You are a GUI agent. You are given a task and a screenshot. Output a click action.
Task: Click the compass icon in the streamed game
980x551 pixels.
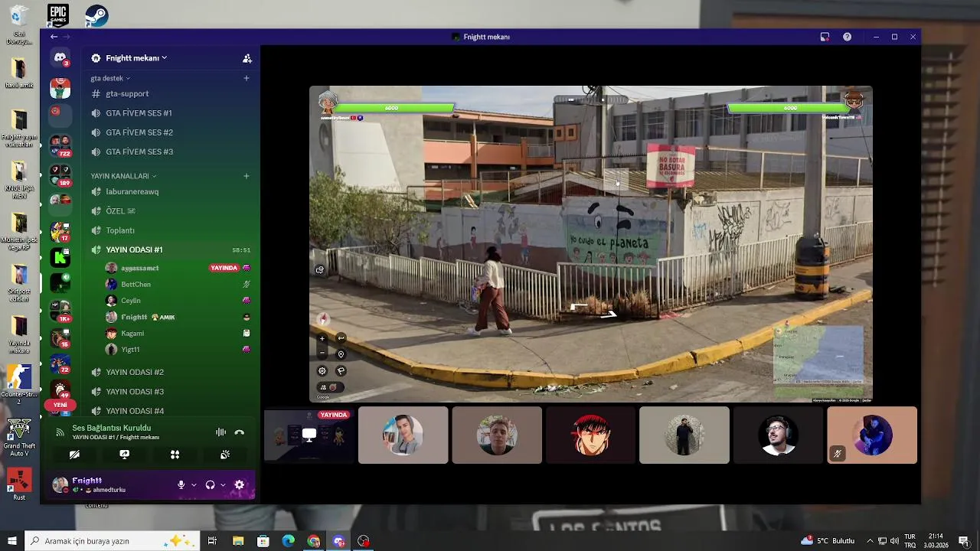pyautogui.click(x=323, y=319)
